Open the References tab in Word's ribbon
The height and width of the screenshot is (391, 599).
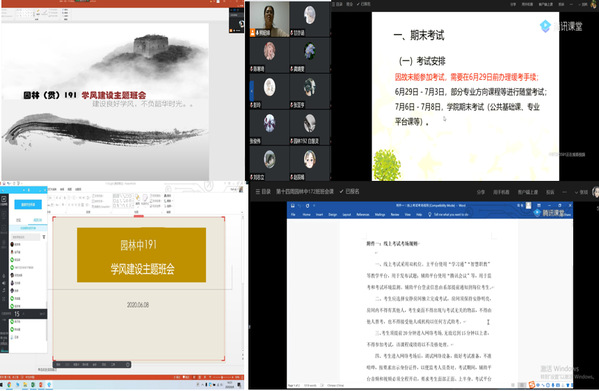[x=363, y=215]
